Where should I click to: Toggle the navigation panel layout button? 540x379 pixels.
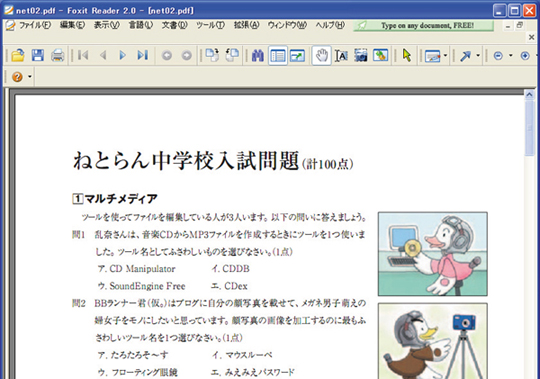[278, 55]
